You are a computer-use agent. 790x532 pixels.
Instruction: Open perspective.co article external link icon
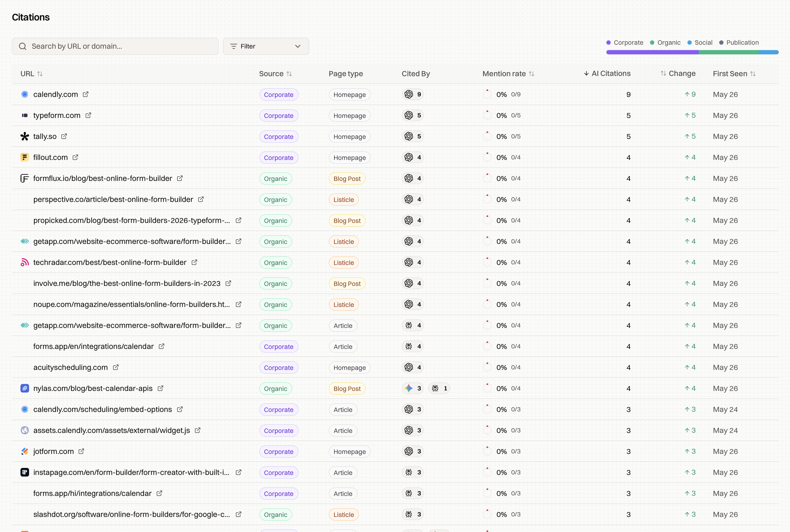tap(201, 199)
